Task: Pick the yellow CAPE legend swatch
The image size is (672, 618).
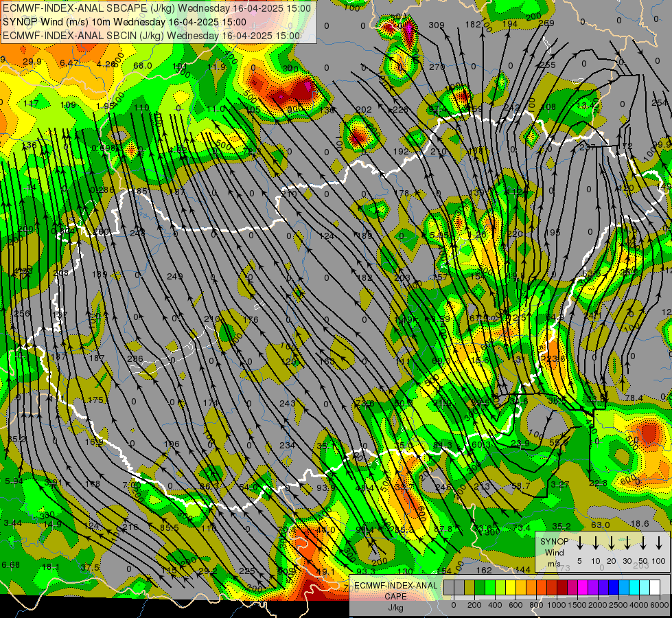Action: pos(511,588)
